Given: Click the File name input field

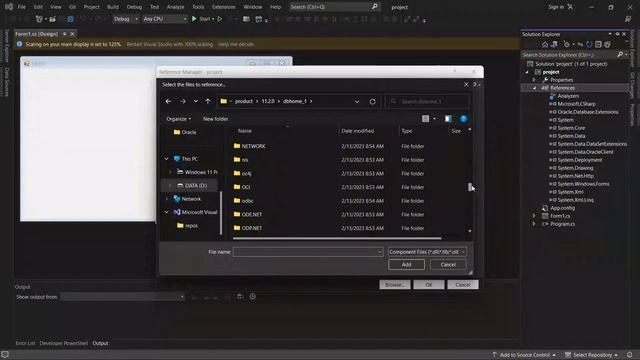Looking at the screenshot, I should (308, 252).
